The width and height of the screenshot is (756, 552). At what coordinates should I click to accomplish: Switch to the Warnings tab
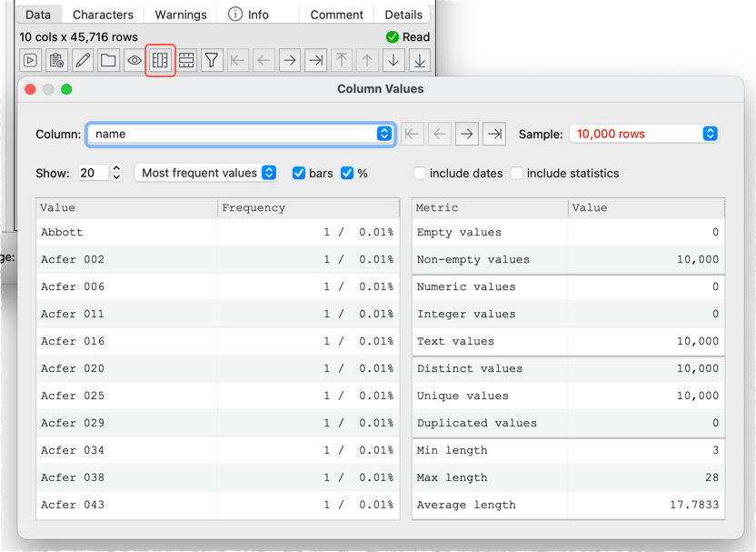(x=181, y=15)
